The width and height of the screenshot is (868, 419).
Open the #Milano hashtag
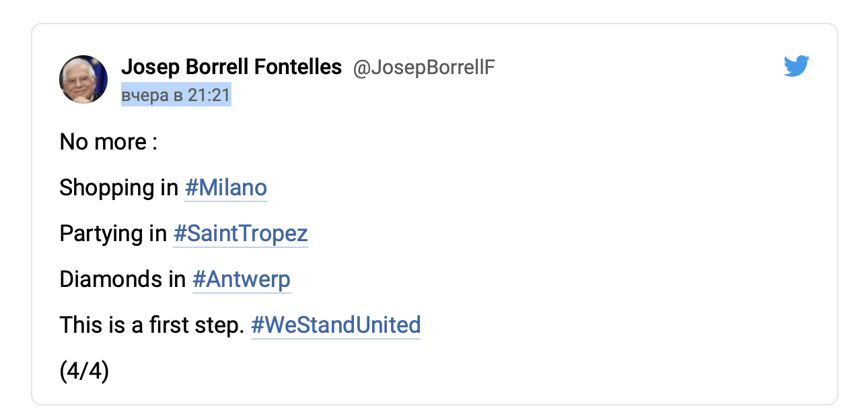point(226,188)
